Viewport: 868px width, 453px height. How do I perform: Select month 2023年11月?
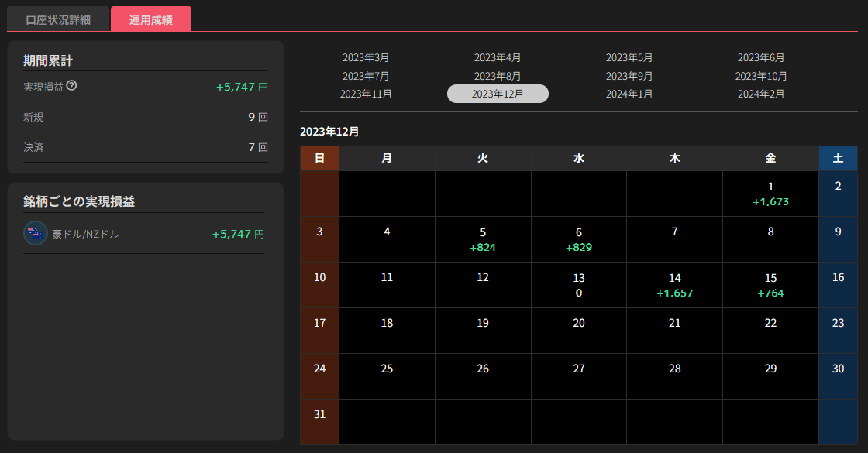point(365,94)
